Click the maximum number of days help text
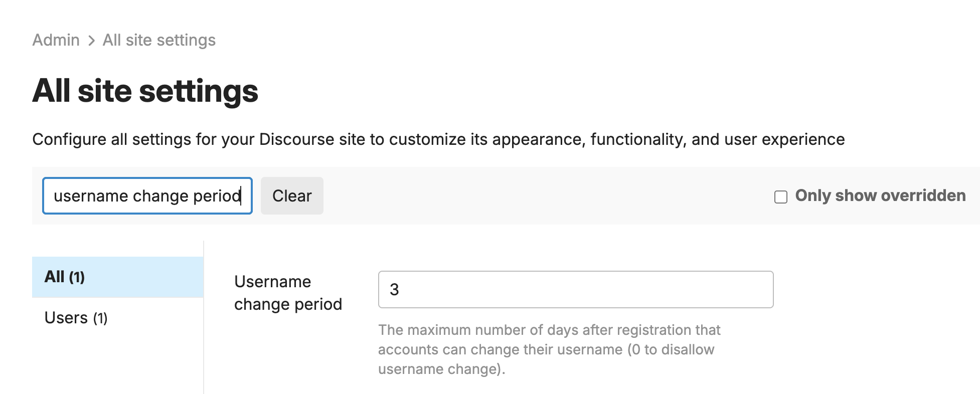The height and width of the screenshot is (394, 980). [549, 330]
